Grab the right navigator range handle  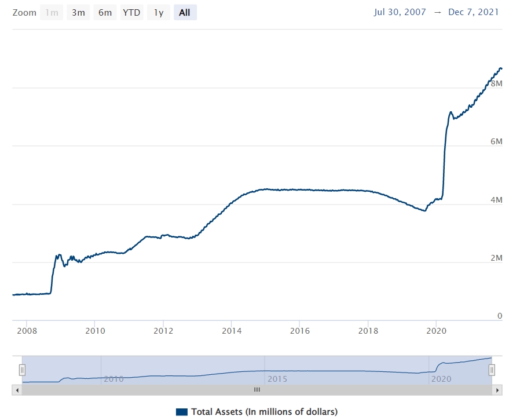tap(492, 369)
